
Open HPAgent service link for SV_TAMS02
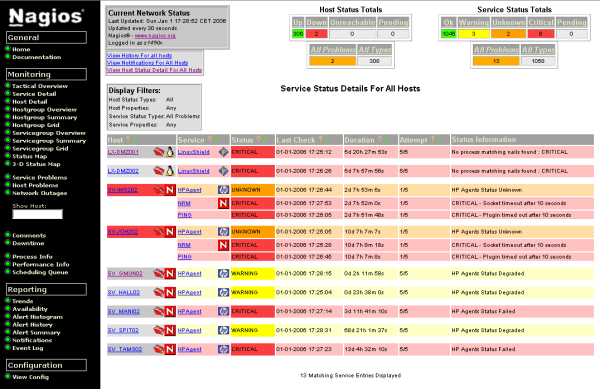pyautogui.click(x=189, y=349)
